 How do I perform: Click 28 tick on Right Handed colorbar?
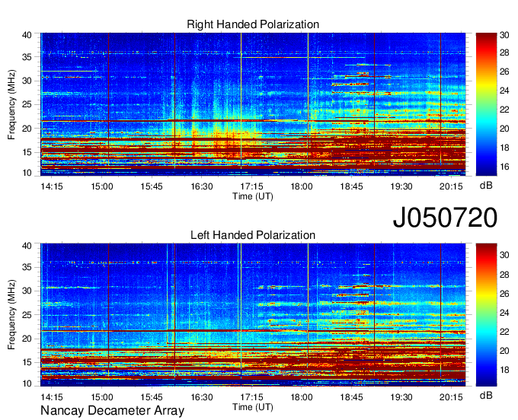pyautogui.click(x=504, y=52)
